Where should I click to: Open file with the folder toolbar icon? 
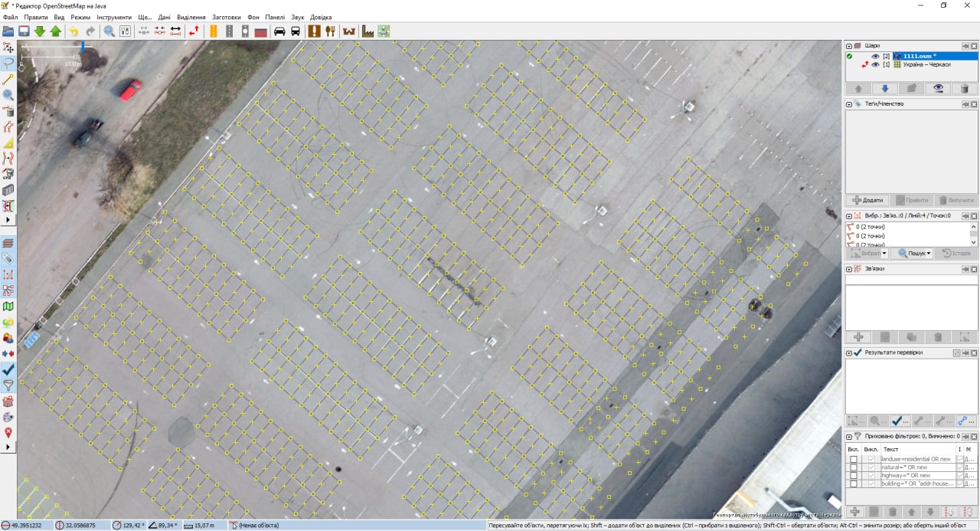[8, 31]
